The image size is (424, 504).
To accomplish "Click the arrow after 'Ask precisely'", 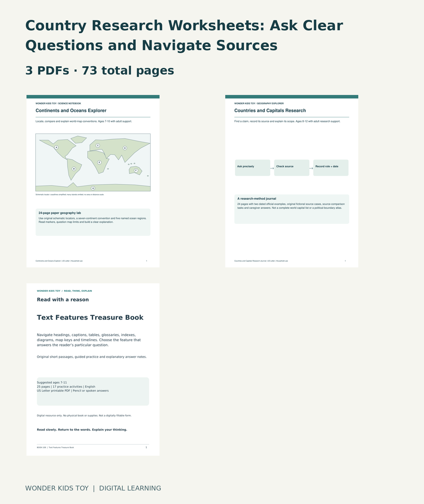I will (272, 168).
